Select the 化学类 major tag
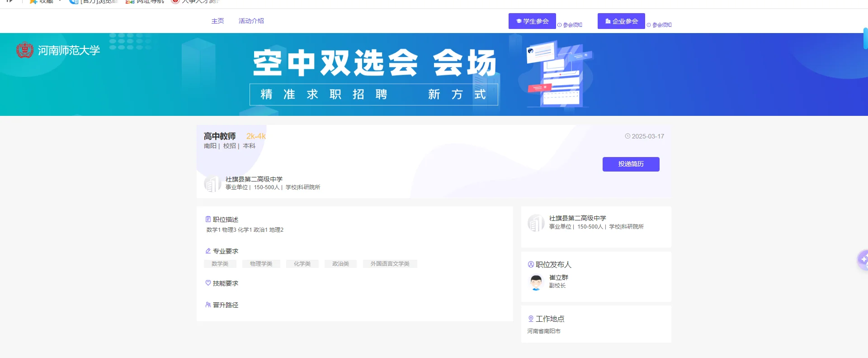The height and width of the screenshot is (358, 868). (x=302, y=264)
